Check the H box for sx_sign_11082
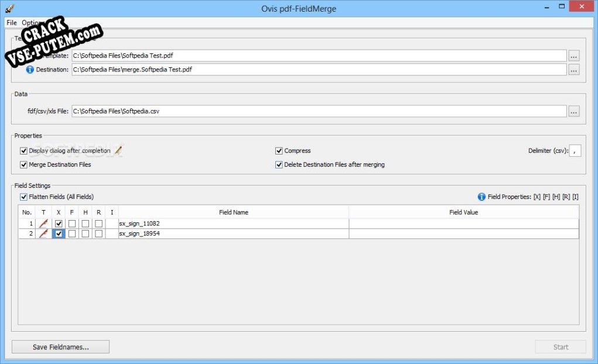The width and height of the screenshot is (598, 364). 85,223
